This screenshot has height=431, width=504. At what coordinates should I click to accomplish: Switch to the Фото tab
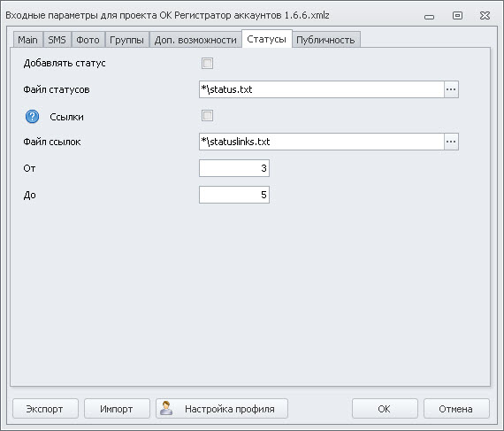pos(88,40)
